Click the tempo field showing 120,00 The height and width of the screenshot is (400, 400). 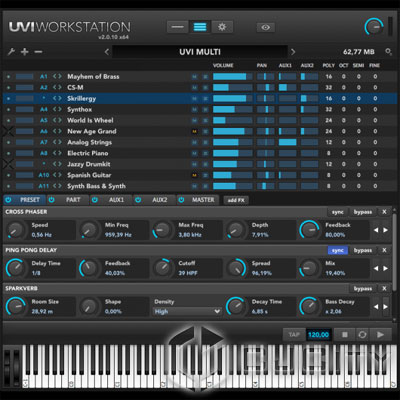point(318,335)
